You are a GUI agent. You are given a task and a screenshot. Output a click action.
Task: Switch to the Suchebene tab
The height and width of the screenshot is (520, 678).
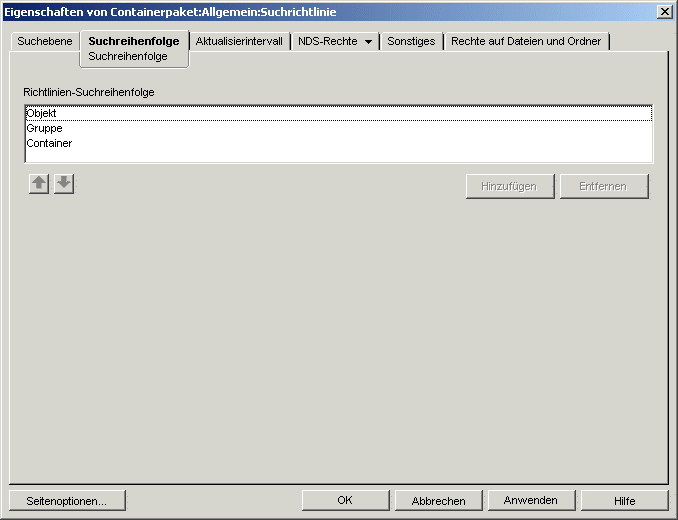(45, 42)
